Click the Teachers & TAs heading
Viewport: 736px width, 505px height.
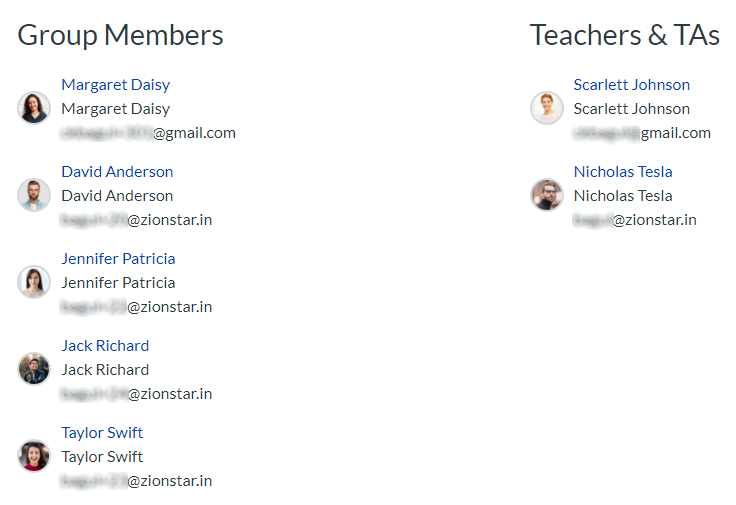point(624,35)
